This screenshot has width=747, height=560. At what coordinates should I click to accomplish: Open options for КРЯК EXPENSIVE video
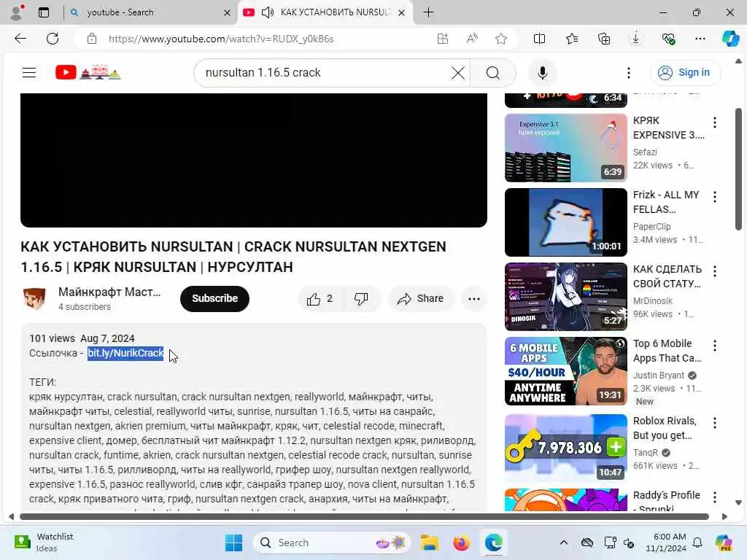[715, 122]
